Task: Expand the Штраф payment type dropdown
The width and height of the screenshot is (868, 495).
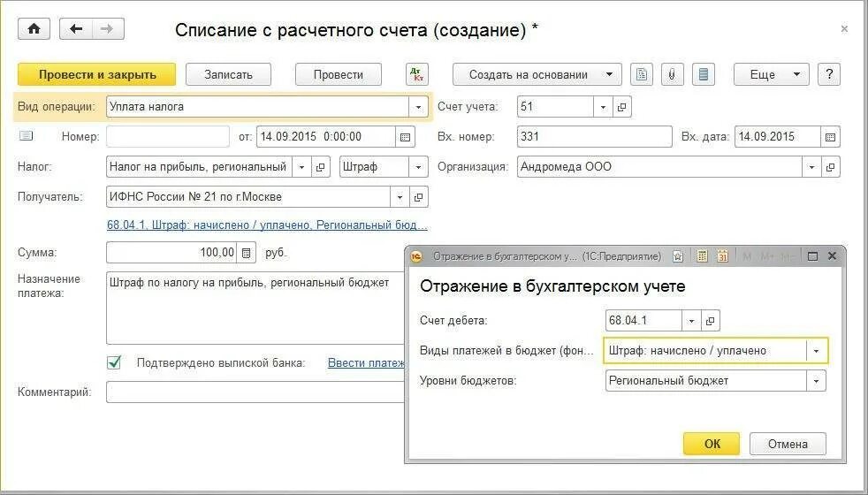Action: [418, 167]
